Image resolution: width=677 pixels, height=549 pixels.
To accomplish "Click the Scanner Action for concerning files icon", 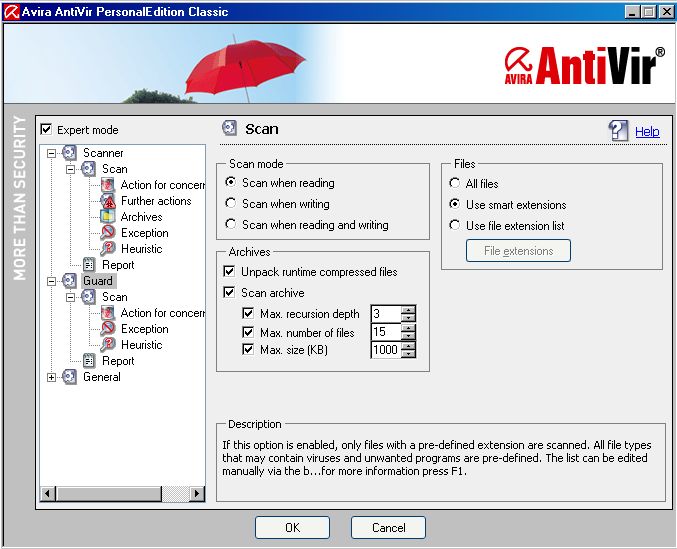I will click(x=108, y=185).
